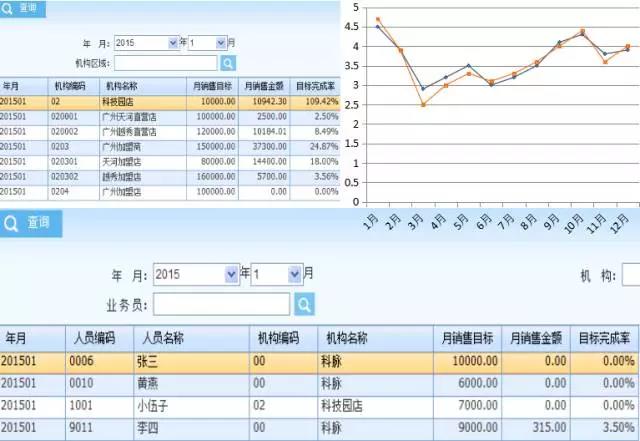
Task: Select the 广州越秀直营店 row
Action: pyautogui.click(x=170, y=132)
